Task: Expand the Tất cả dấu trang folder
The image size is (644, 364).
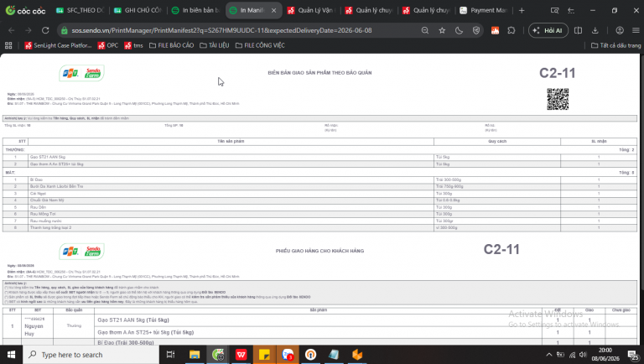Action: [615, 45]
